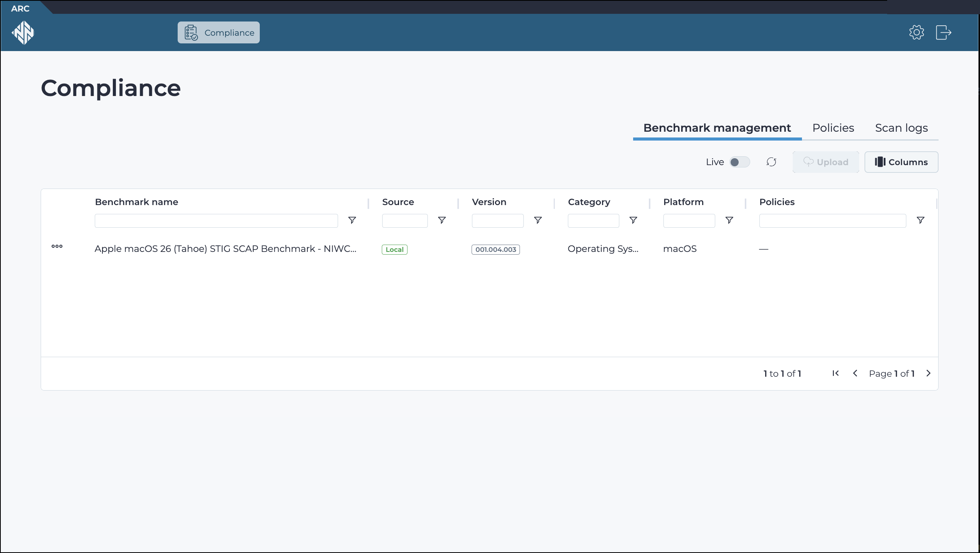
Task: Click the 001.004.003 version badge
Action: coord(496,250)
